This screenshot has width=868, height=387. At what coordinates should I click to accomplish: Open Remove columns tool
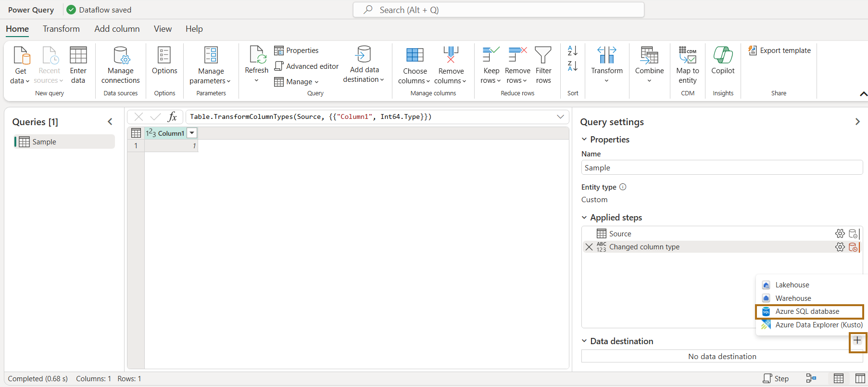click(x=451, y=65)
